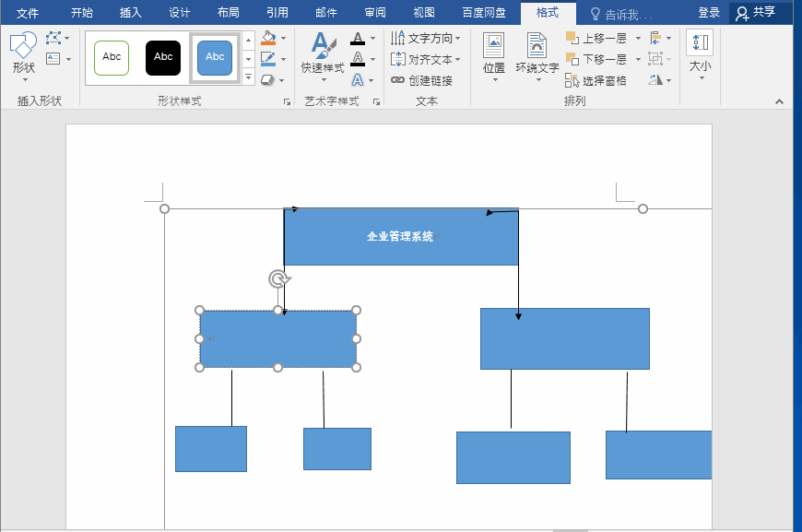Select the white outlined Abc style
This screenshot has height=532, width=802.
click(112, 58)
